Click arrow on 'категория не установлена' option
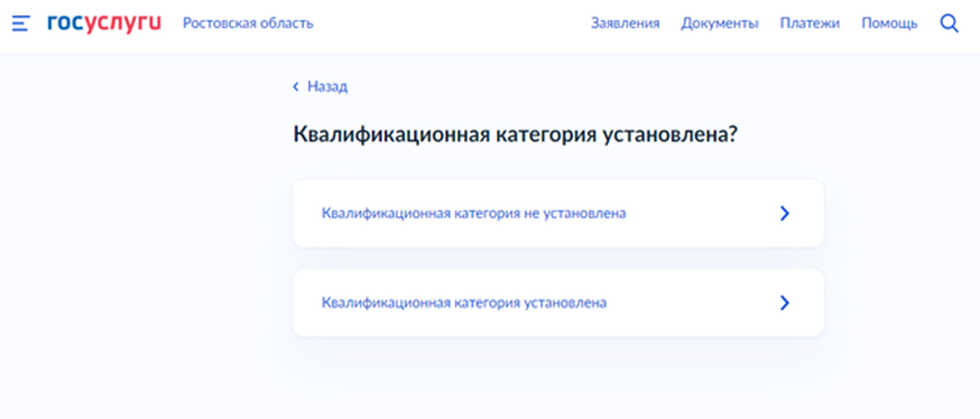980x419 pixels. (784, 213)
